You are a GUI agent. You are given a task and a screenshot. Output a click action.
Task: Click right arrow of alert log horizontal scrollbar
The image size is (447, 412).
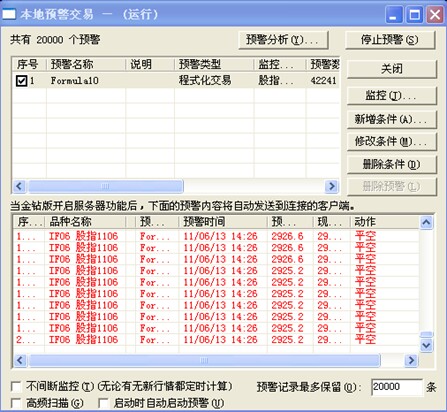(x=411, y=360)
